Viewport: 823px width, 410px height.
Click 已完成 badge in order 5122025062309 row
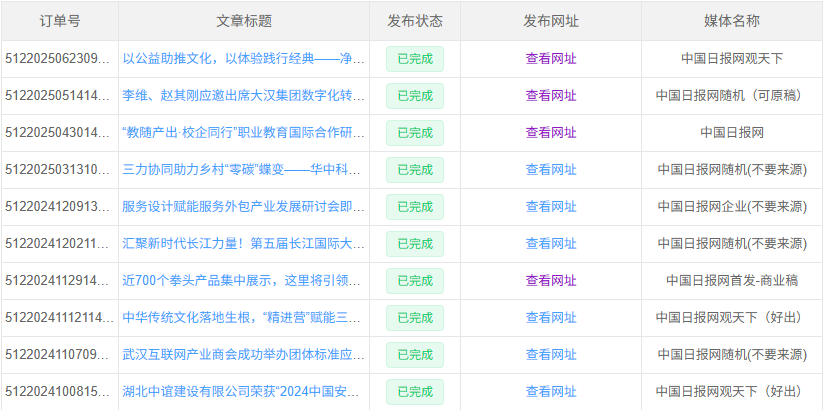pyautogui.click(x=415, y=59)
